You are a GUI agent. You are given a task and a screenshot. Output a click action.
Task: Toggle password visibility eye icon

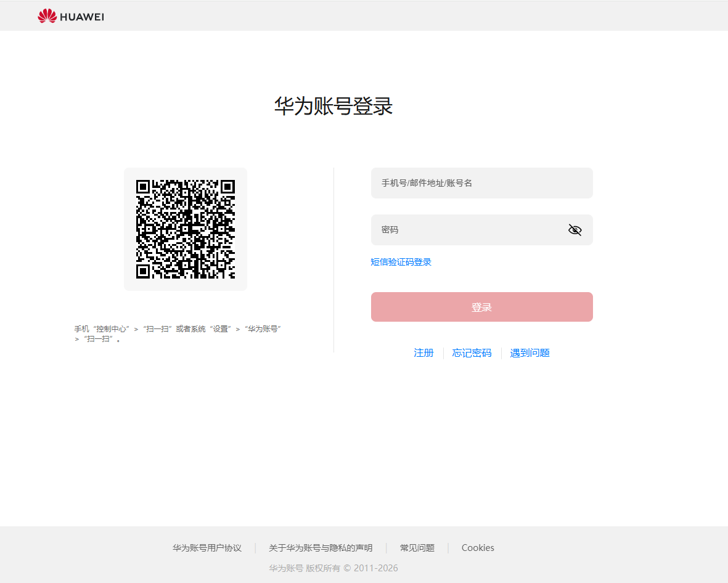tap(575, 230)
